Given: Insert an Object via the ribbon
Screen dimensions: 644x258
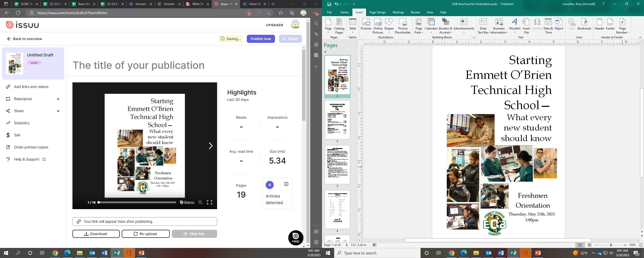Looking at the screenshot, I should pyautogui.click(x=559, y=24).
